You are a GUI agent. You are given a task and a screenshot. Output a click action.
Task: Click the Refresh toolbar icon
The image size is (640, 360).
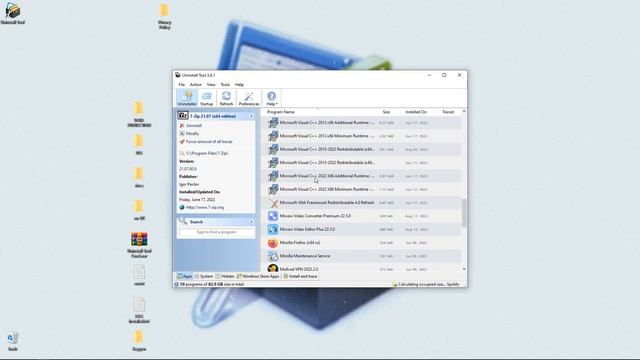226,98
